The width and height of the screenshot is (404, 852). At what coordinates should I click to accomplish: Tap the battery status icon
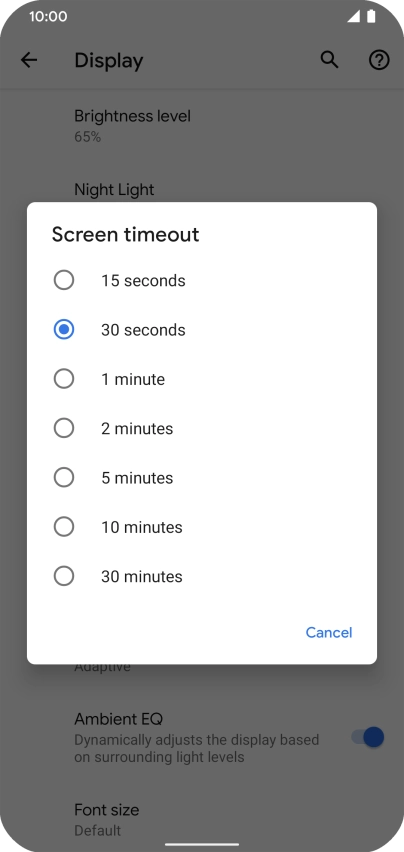pyautogui.click(x=371, y=16)
